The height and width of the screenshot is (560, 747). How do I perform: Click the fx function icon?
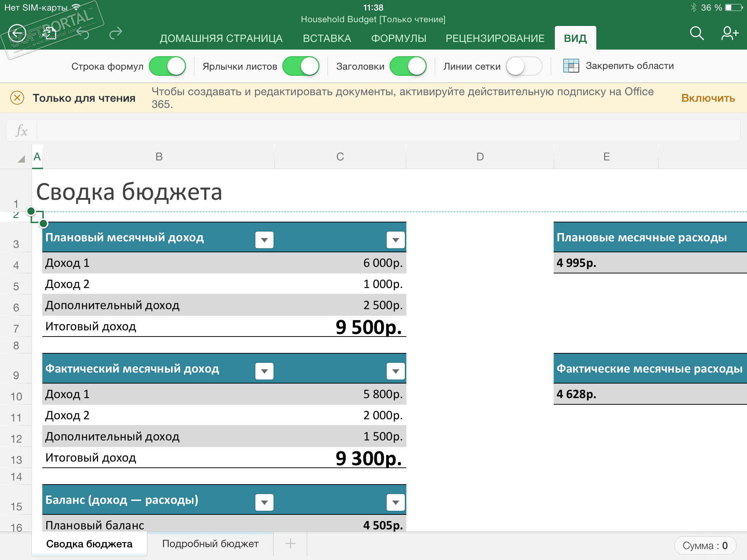pyautogui.click(x=22, y=131)
